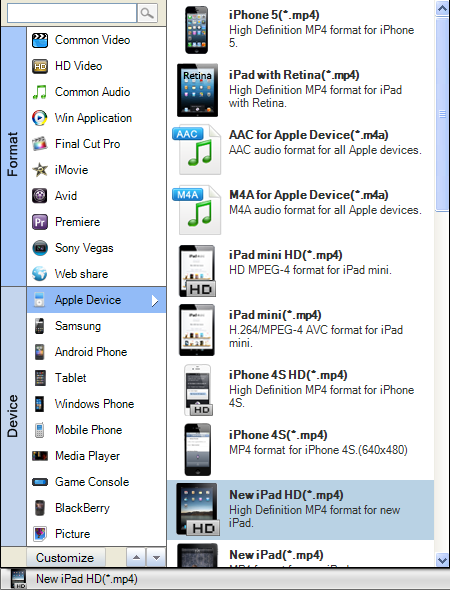Select the Game Console icon
Viewport: 450px width, 590px height.
(40, 482)
